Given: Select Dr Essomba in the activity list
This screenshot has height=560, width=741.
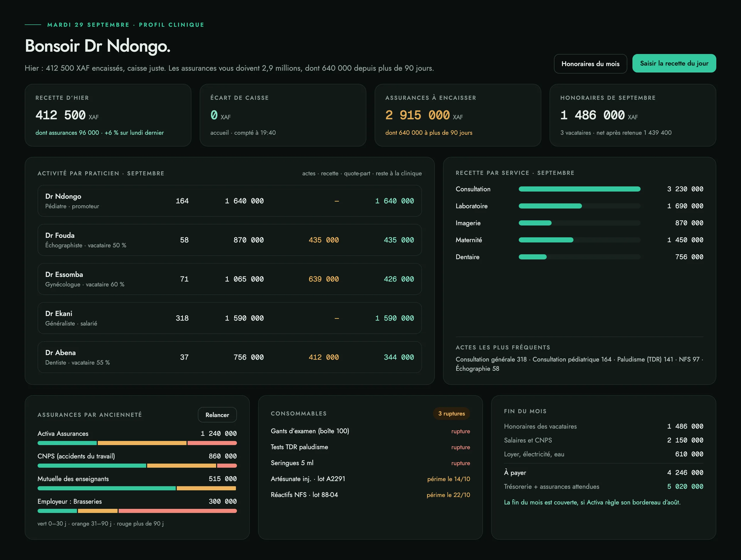Looking at the screenshot, I should click(x=230, y=279).
